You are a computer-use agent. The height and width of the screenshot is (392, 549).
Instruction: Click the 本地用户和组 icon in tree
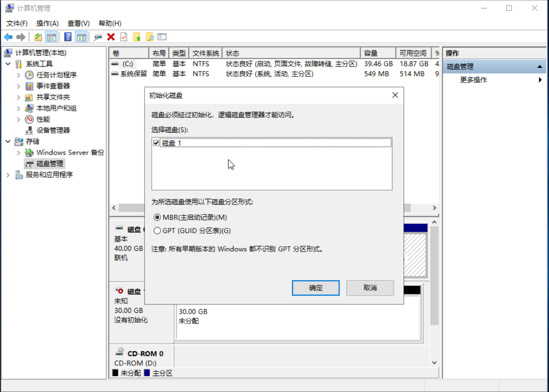point(29,108)
